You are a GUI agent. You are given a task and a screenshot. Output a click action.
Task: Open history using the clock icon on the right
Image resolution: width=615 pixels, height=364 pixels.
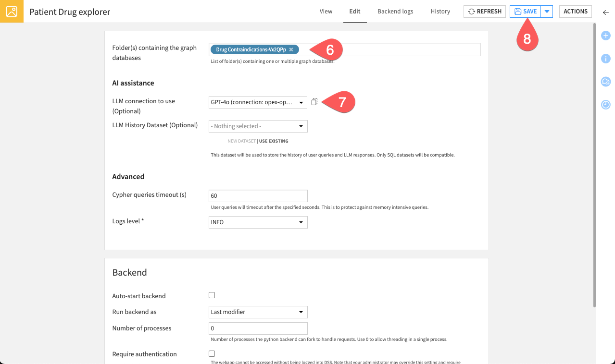pyautogui.click(x=605, y=104)
